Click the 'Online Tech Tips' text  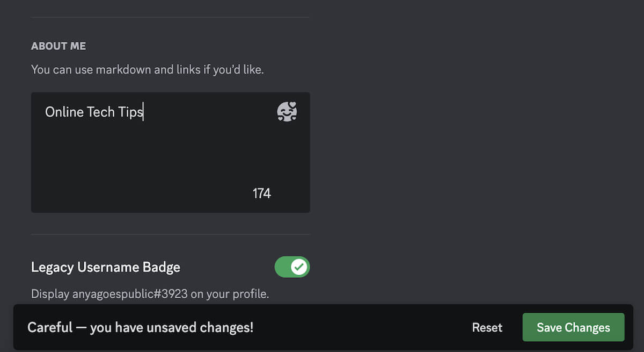pos(94,112)
